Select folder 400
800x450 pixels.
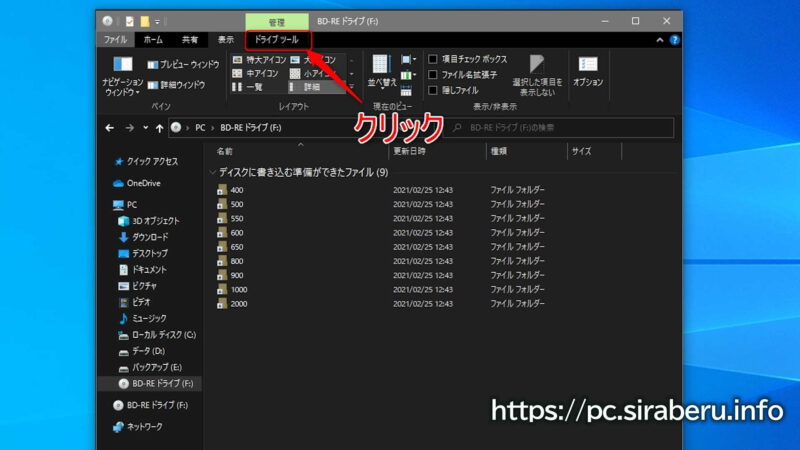tap(236, 190)
